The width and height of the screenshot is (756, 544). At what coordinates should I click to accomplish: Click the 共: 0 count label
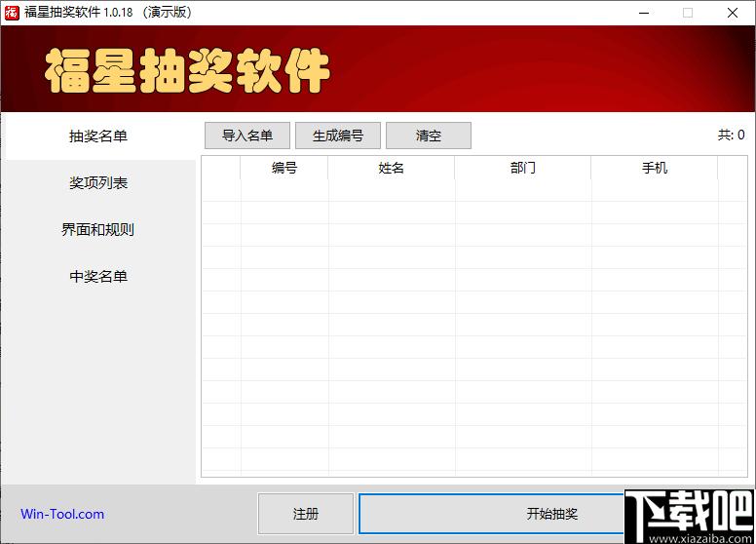pos(731,136)
